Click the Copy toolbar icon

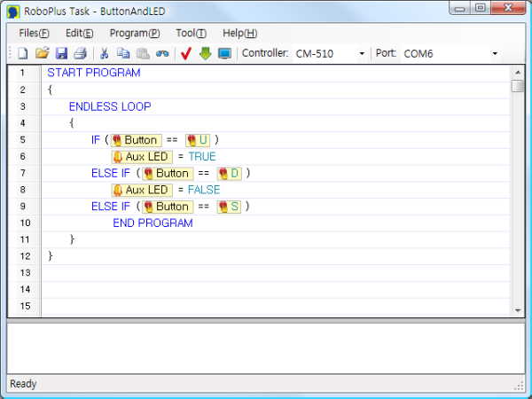click(123, 53)
